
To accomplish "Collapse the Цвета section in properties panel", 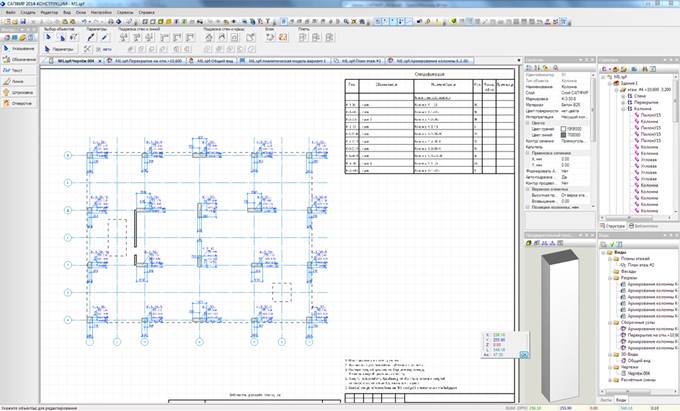I will (528, 123).
